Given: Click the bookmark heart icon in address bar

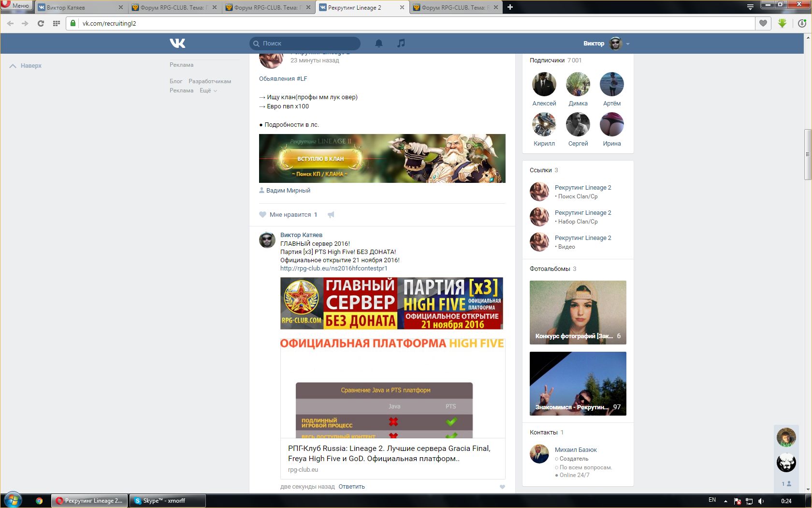Looking at the screenshot, I should pyautogui.click(x=763, y=23).
